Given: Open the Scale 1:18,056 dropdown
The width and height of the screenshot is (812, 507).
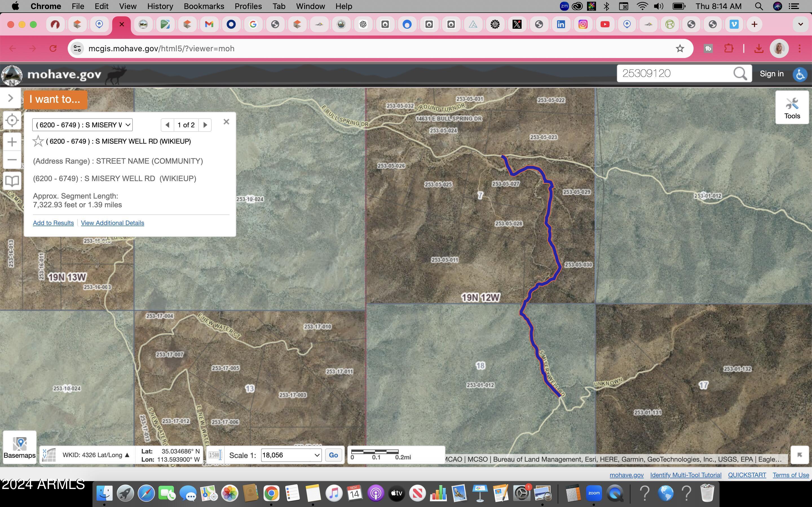Looking at the screenshot, I should coord(291,455).
